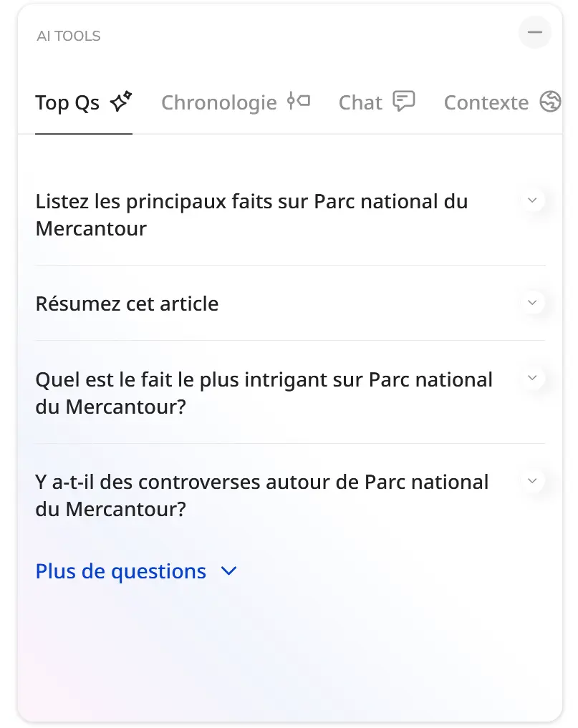Expand chevron for 'Listez les principaux faits' question

pyautogui.click(x=532, y=200)
